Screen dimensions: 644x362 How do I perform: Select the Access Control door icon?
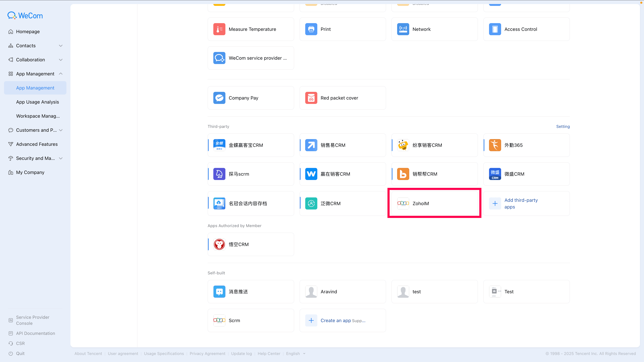pos(495,29)
